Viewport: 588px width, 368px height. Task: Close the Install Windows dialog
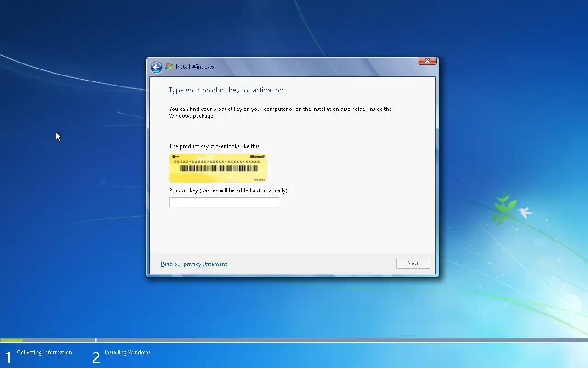coord(427,61)
